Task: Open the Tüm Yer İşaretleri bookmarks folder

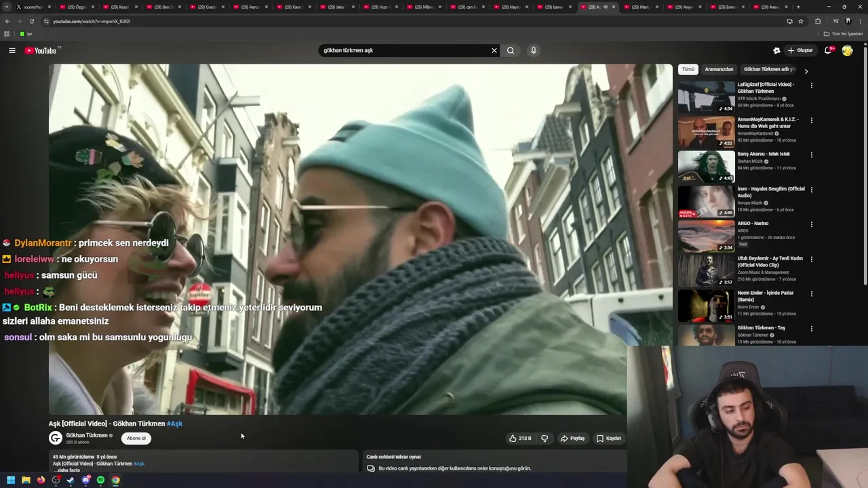Action: point(844,34)
